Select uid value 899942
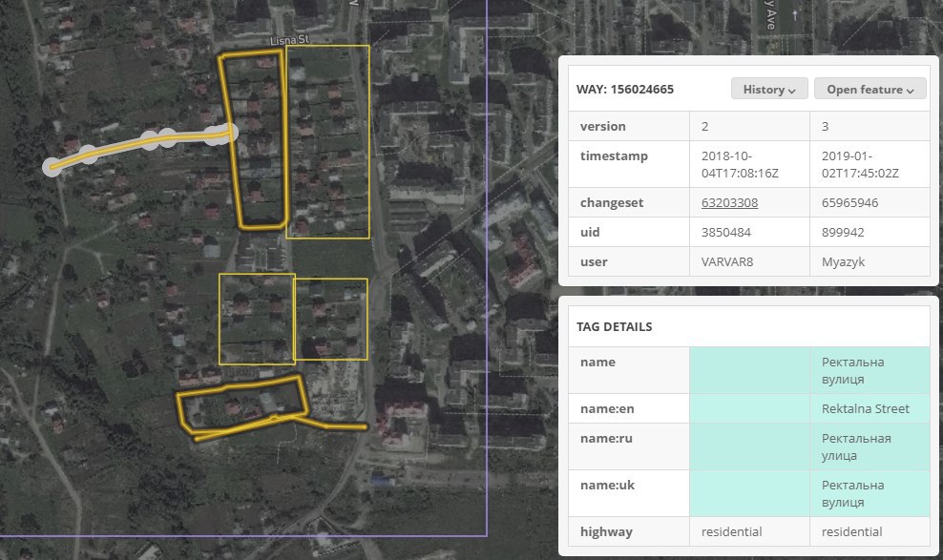Image resolution: width=943 pixels, height=560 pixels. point(843,232)
